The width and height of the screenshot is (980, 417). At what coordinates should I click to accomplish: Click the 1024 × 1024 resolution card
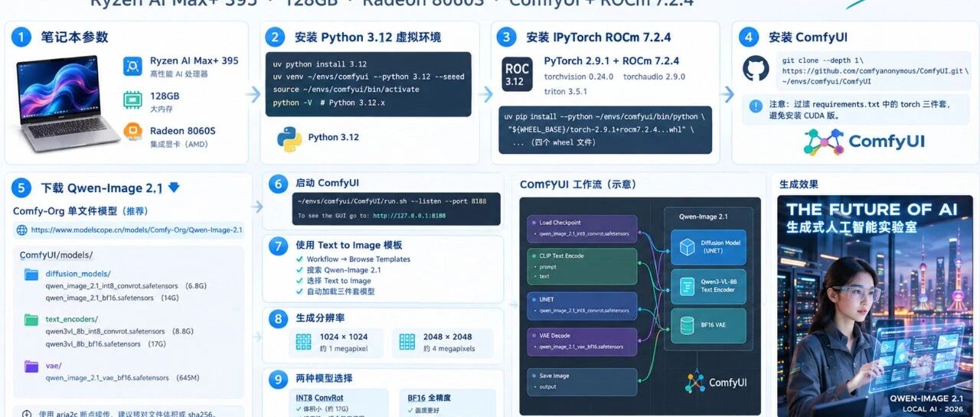pyautogui.click(x=338, y=342)
